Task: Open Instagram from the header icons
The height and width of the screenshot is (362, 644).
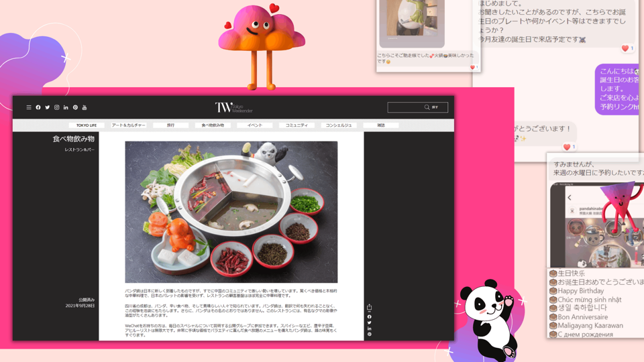Action: 57,107
